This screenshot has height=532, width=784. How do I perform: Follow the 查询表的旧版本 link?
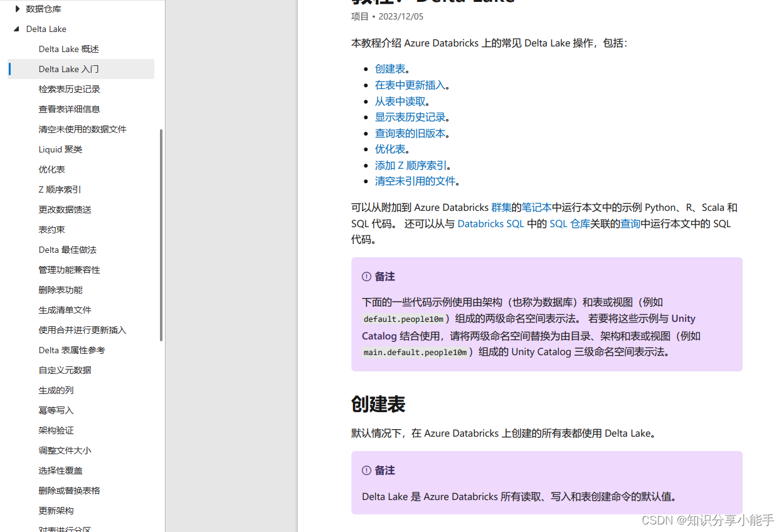coord(410,134)
